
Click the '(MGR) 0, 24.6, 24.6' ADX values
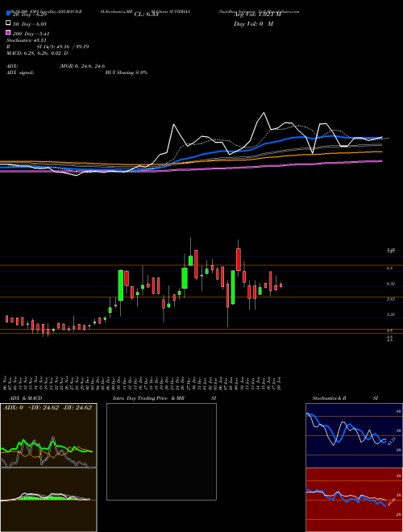82,66
